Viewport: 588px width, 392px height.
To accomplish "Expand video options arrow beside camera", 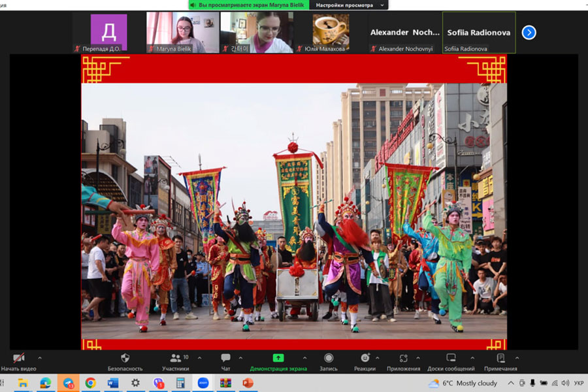I will pyautogui.click(x=40, y=358).
